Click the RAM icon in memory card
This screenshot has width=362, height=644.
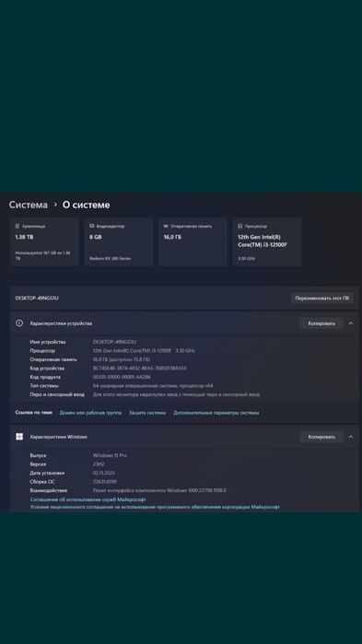tap(166, 226)
